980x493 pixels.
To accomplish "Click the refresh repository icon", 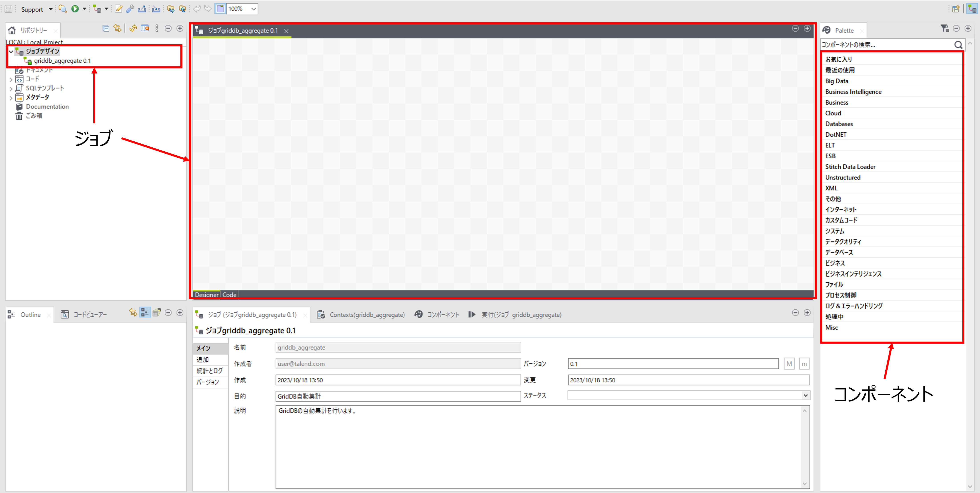I will pyautogui.click(x=133, y=29).
